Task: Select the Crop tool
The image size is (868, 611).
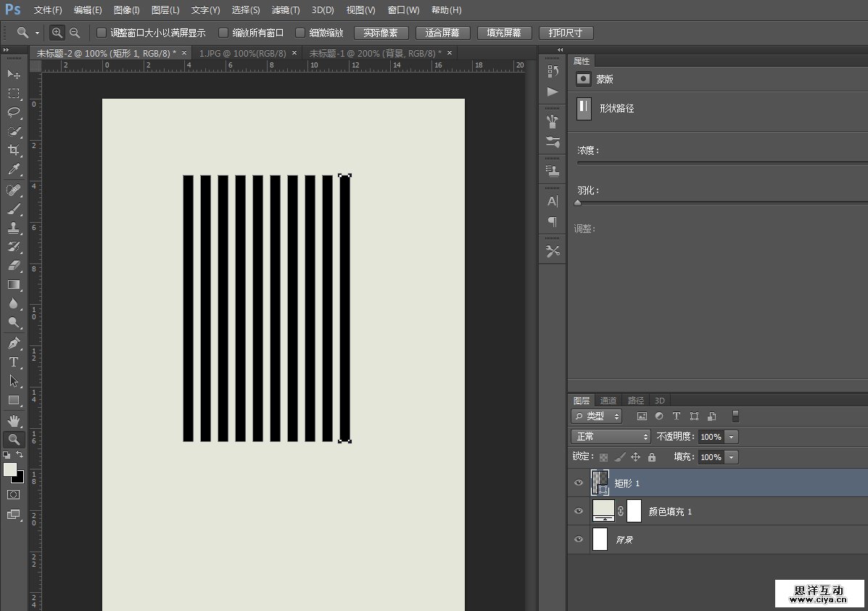Action: [14, 150]
